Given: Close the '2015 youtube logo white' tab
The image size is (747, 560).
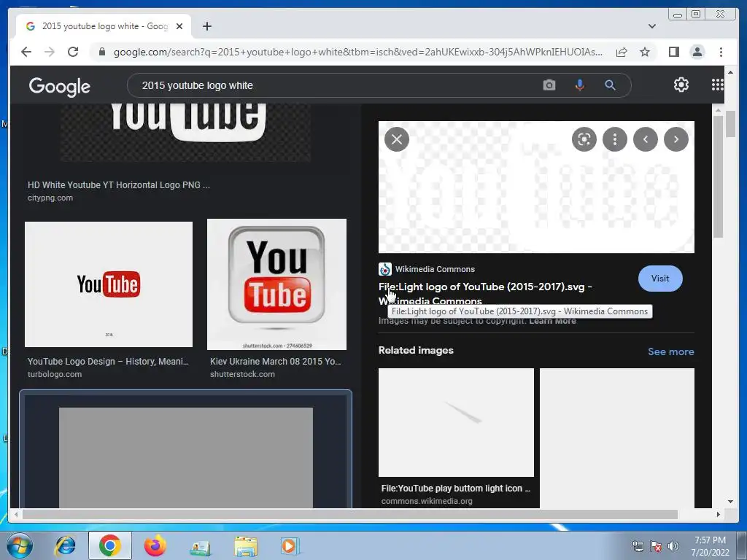Looking at the screenshot, I should [x=179, y=26].
